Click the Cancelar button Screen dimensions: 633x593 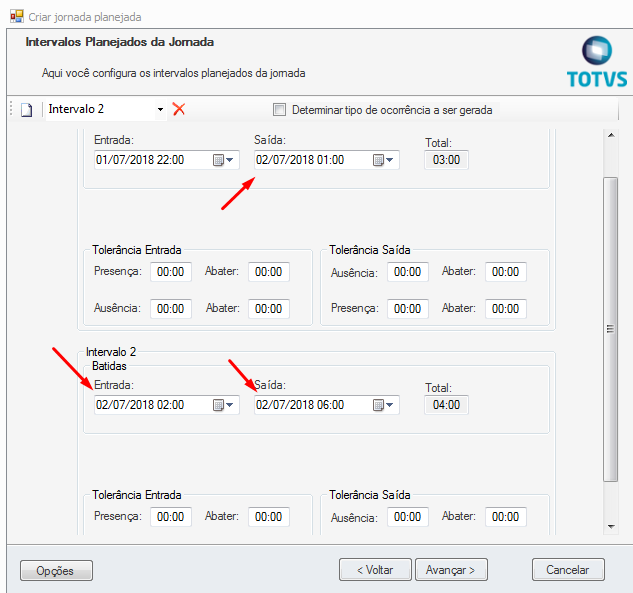[x=568, y=570]
